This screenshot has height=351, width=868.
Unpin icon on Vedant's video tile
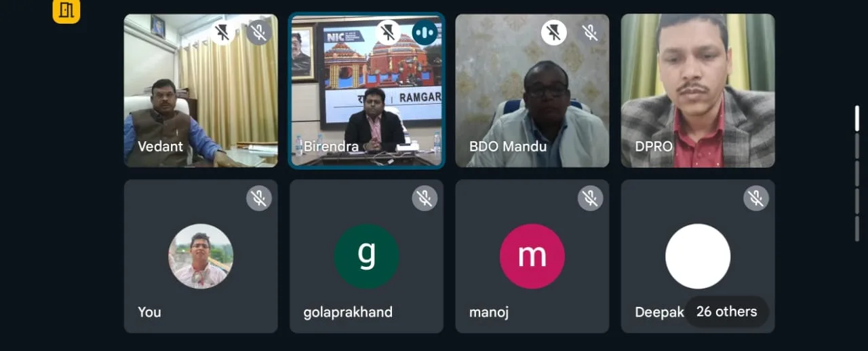pyautogui.click(x=222, y=32)
